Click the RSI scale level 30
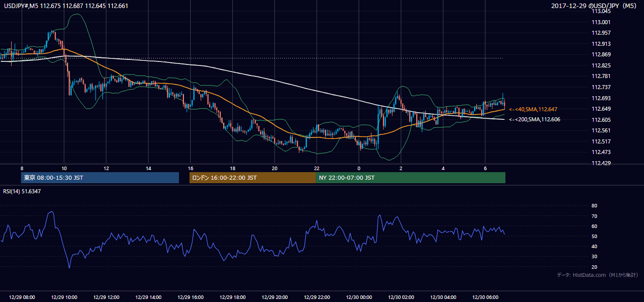Image resolution: width=644 pixels, height=302 pixels. 594,256
